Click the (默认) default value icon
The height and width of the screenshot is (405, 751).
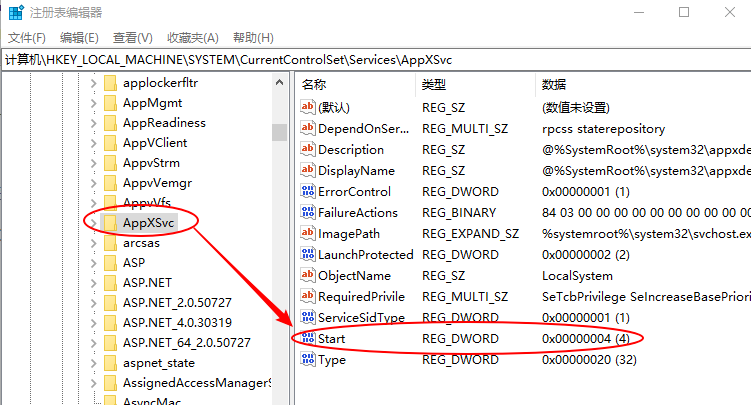pos(308,107)
